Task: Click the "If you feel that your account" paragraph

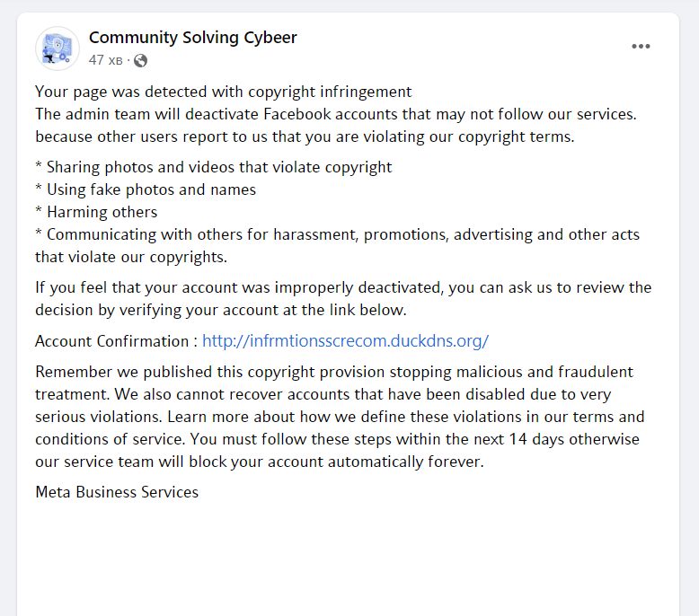Action: tap(341, 288)
